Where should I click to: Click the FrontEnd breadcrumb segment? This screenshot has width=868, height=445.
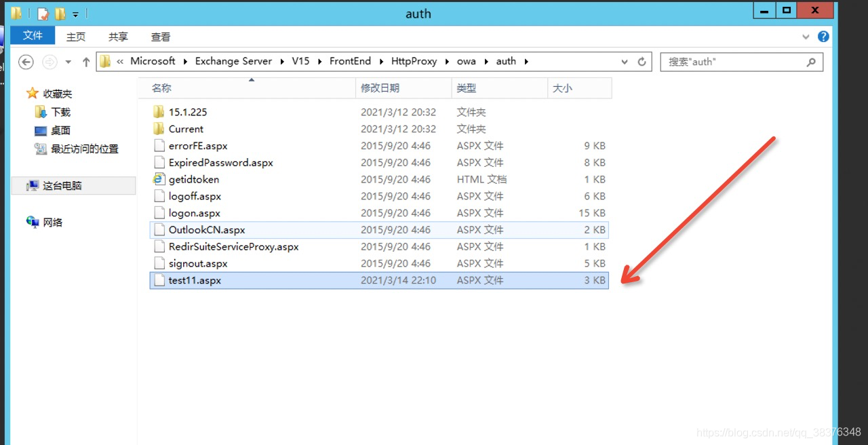(350, 61)
